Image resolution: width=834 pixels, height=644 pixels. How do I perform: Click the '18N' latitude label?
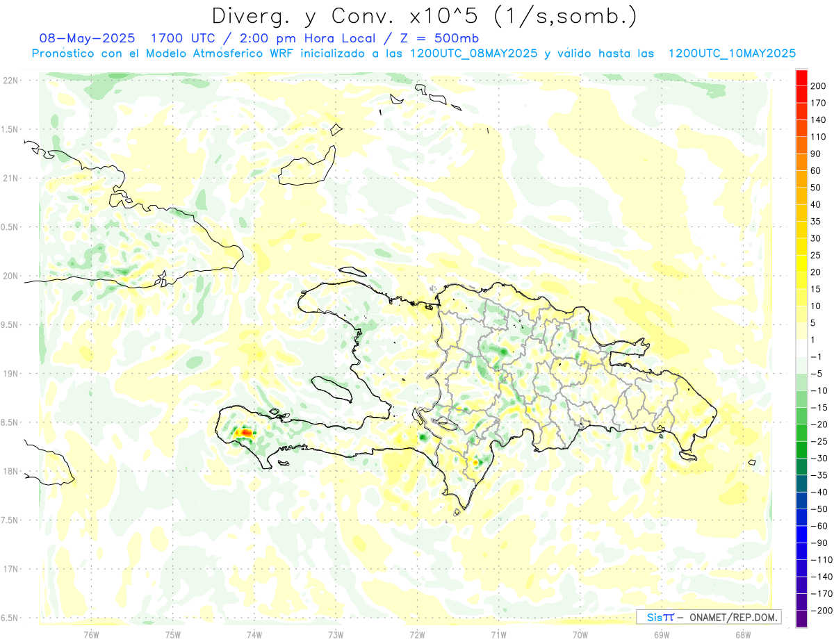tap(10, 471)
